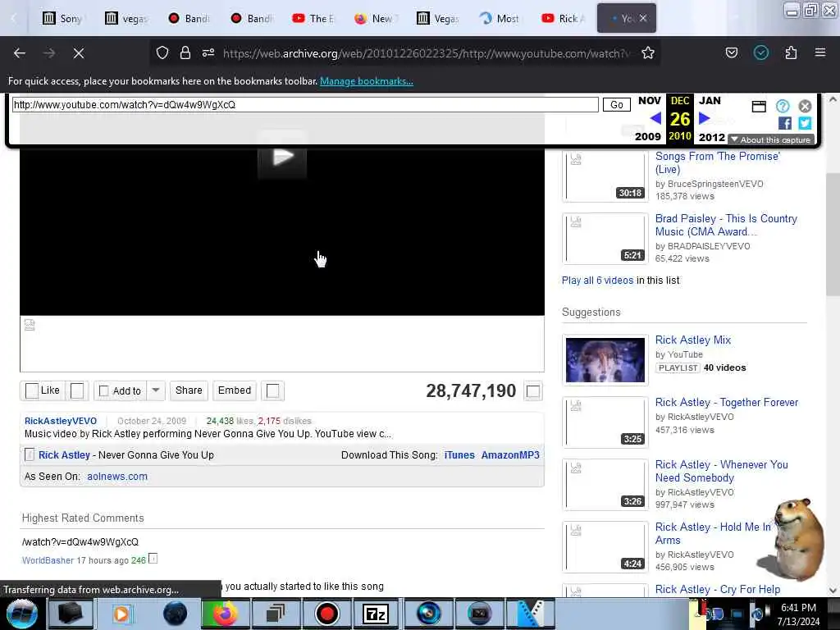Image resolution: width=840 pixels, height=630 pixels.
Task: Go to the next Wayback capture arrow
Action: [705, 118]
